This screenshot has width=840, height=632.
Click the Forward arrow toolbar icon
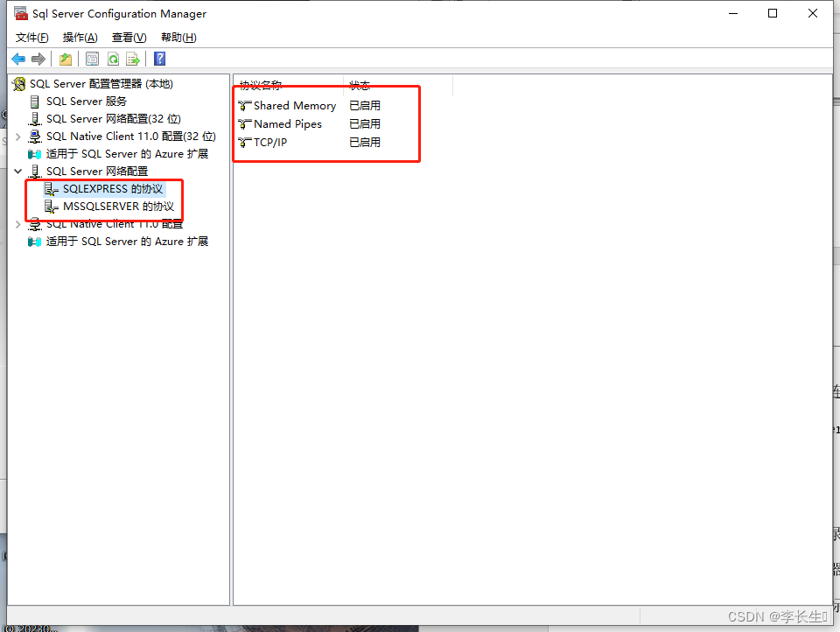(x=38, y=59)
